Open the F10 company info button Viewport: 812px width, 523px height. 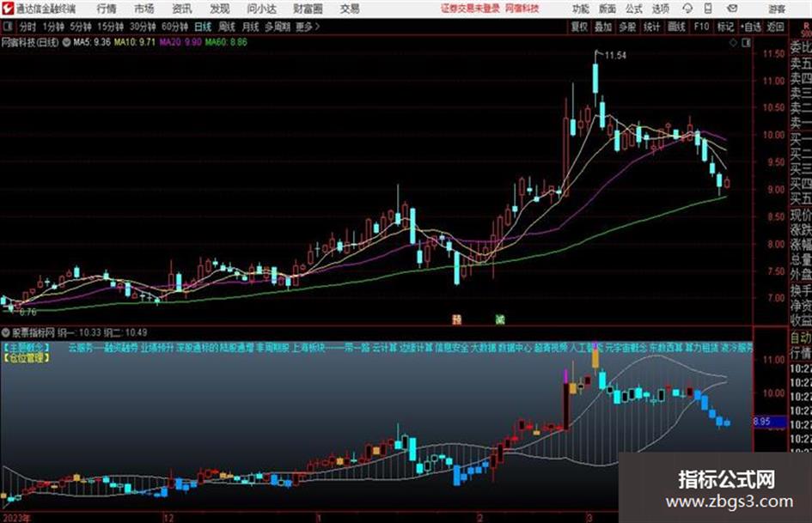[x=701, y=27]
